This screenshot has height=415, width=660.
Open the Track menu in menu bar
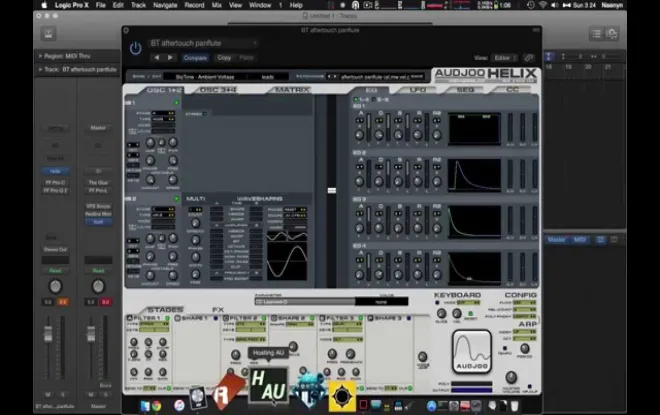tap(138, 5)
